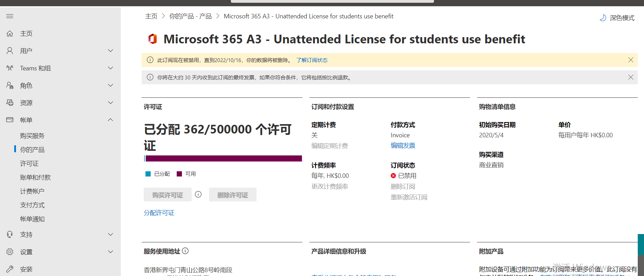The height and width of the screenshot is (276, 644).
Task: Collapse the 帐单 section chevron
Action: coord(110,120)
